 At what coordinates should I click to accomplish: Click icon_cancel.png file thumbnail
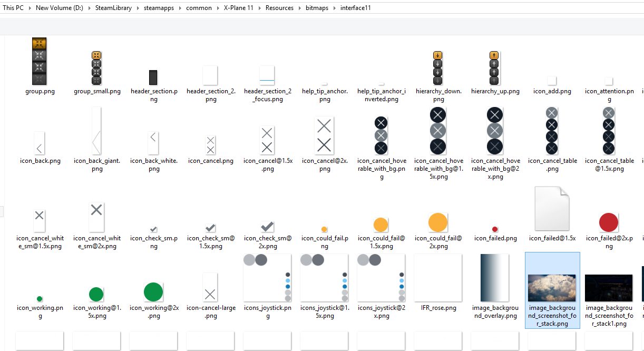[x=210, y=145]
